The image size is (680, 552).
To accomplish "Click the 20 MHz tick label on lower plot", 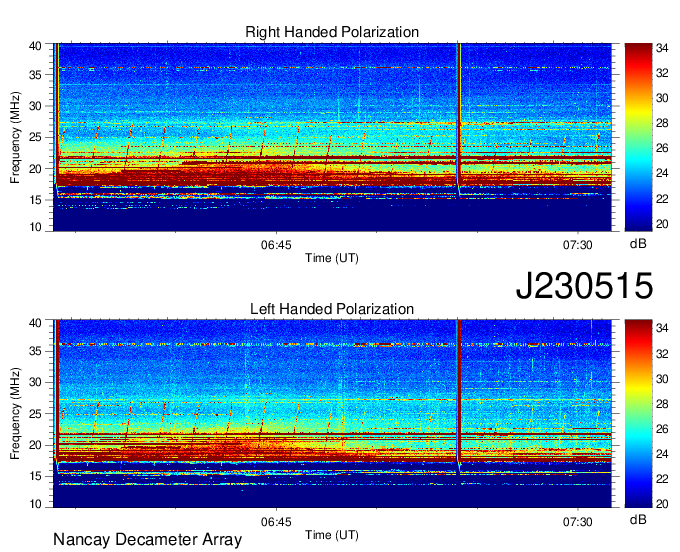I will [35, 445].
